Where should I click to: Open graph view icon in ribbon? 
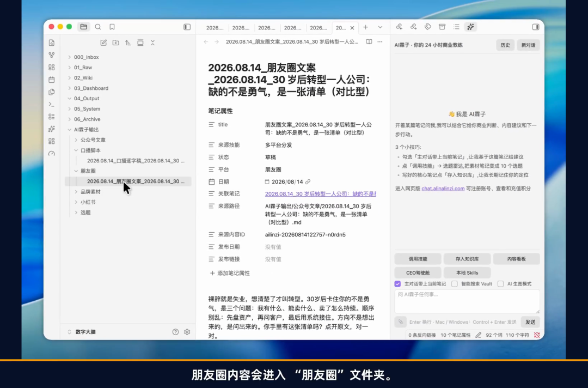pos(52,55)
